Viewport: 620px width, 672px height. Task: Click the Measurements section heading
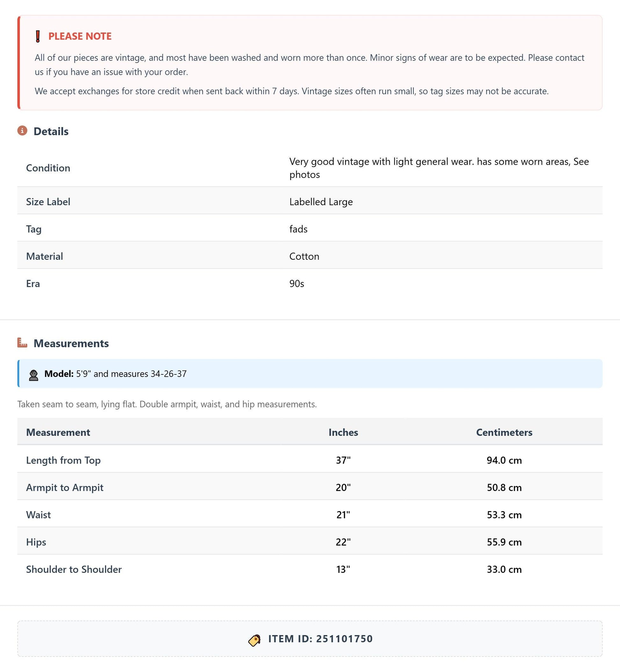71,343
